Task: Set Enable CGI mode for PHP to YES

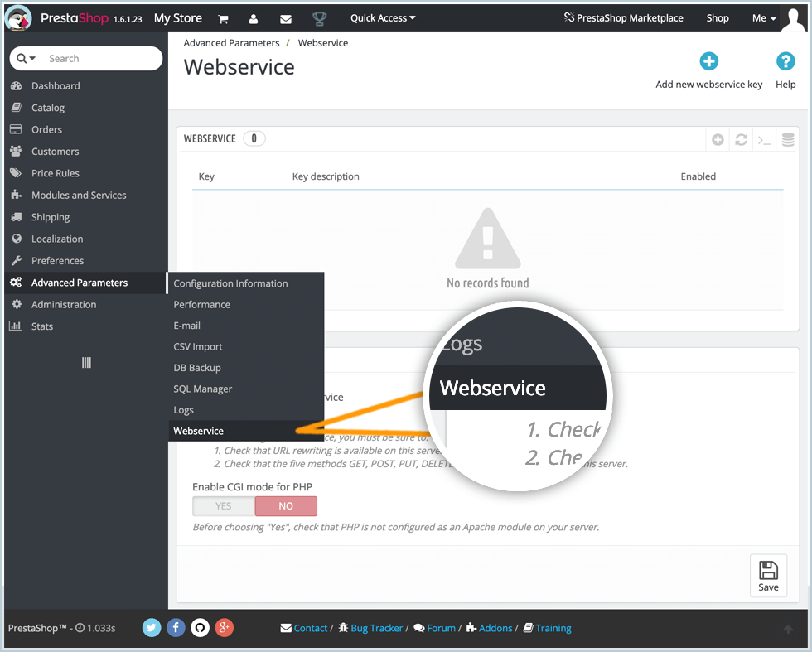Action: [x=224, y=506]
